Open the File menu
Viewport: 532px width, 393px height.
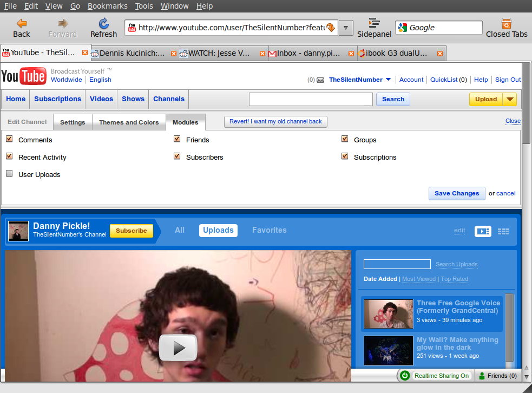pyautogui.click(x=10, y=6)
